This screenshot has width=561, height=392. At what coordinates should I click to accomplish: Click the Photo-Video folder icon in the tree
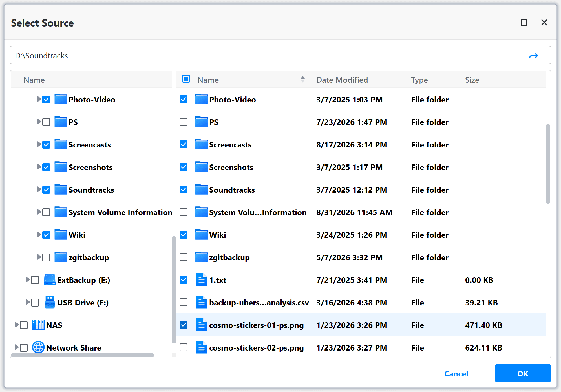[x=61, y=99]
